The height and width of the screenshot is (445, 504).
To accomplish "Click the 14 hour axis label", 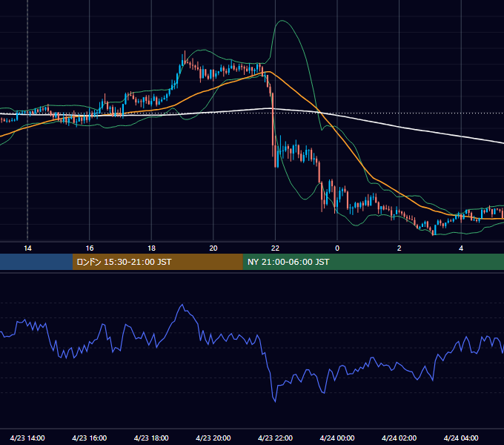I will tap(27, 248).
